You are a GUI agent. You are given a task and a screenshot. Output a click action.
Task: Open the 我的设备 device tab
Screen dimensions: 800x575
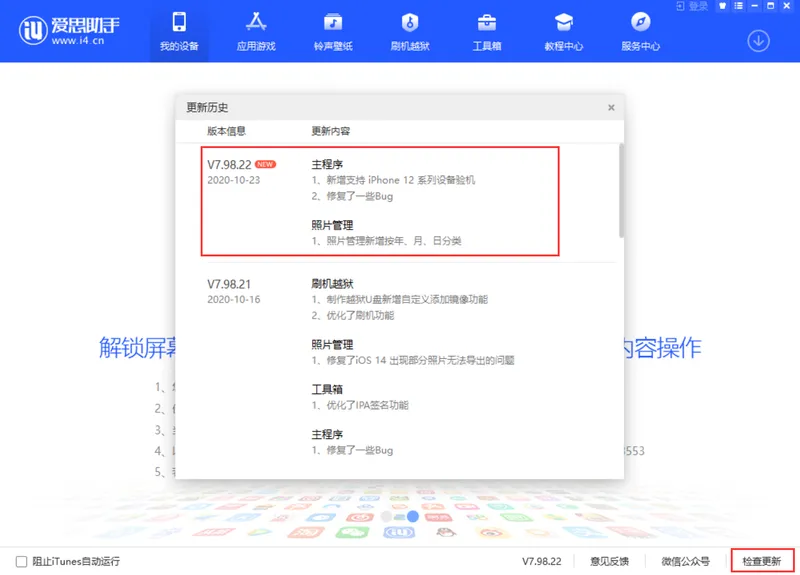(x=179, y=32)
